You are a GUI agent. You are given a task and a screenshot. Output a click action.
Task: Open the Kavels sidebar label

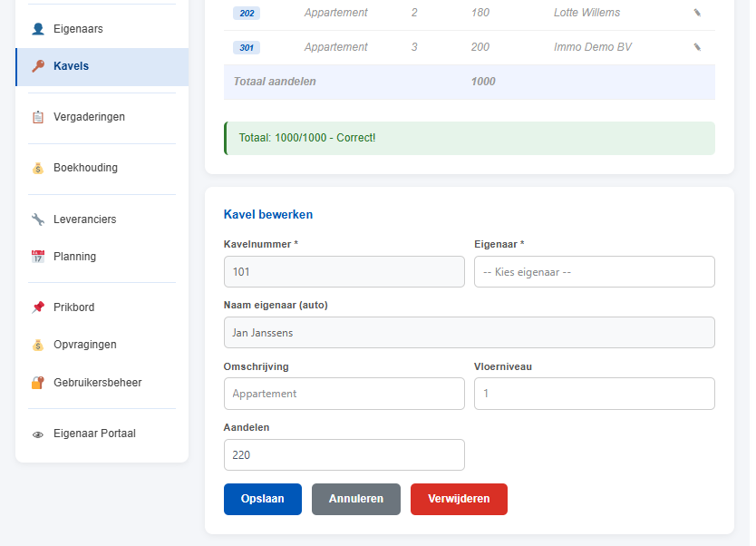point(71,66)
